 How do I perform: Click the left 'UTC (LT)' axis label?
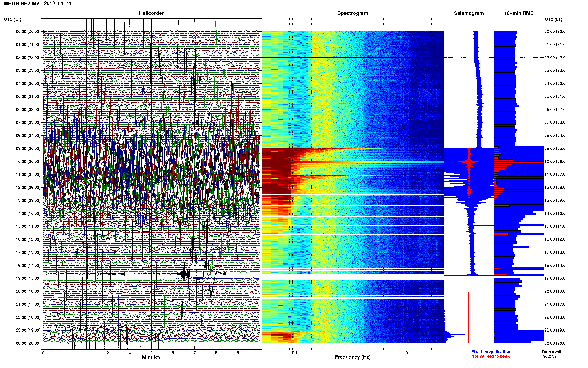coord(13,19)
